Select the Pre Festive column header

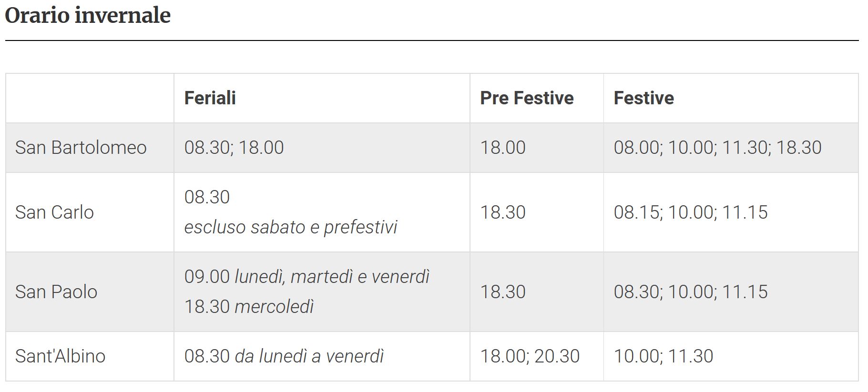[x=527, y=98]
